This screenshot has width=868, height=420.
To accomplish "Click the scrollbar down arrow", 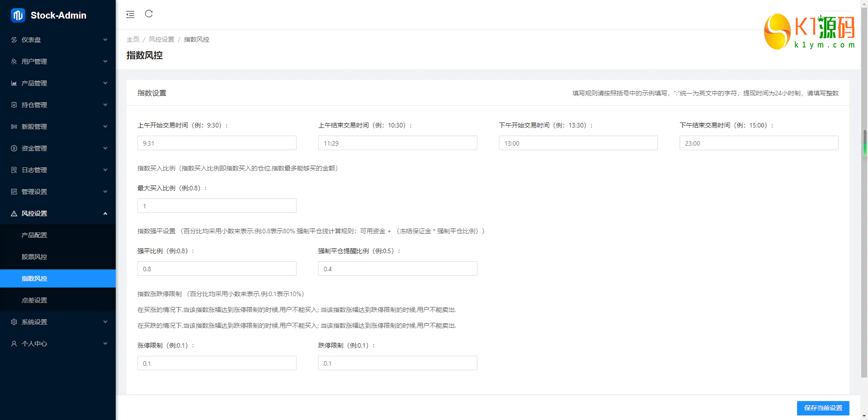I will tap(864, 416).
